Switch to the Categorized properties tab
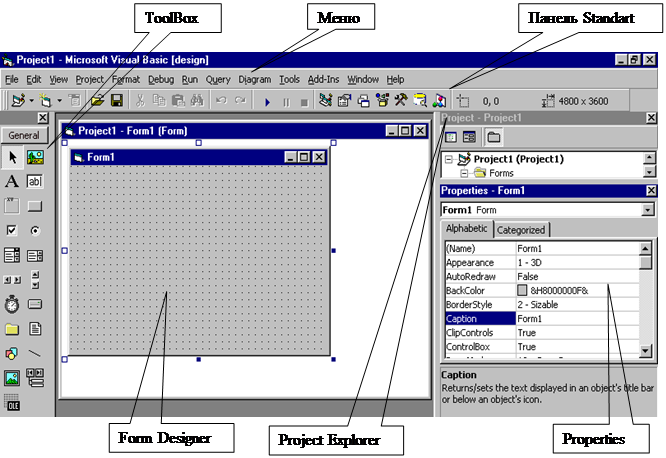Screen dimensions: 666x458 pyautogui.click(x=521, y=230)
